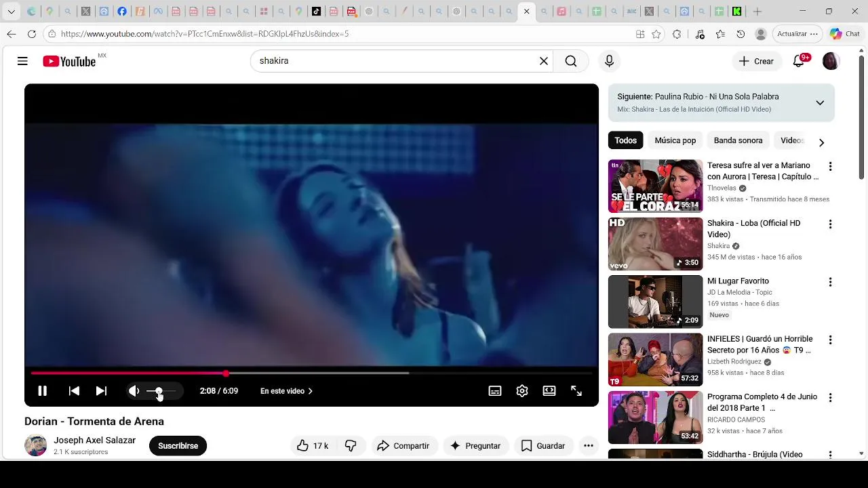Open more actions under the video
The width and height of the screenshot is (868, 488).
point(589,446)
